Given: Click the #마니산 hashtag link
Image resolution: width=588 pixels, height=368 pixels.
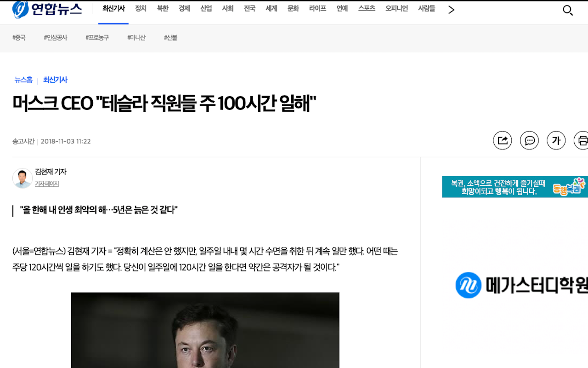Looking at the screenshot, I should tap(136, 38).
